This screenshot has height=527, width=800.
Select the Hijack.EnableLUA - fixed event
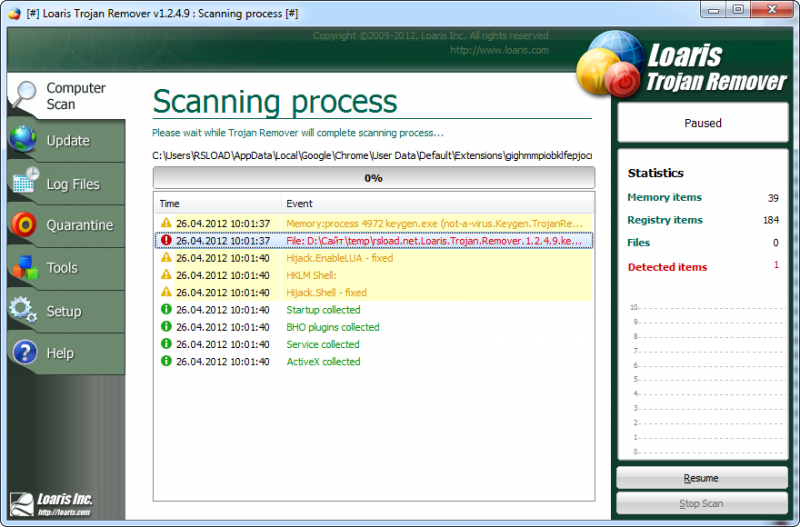tap(374, 258)
